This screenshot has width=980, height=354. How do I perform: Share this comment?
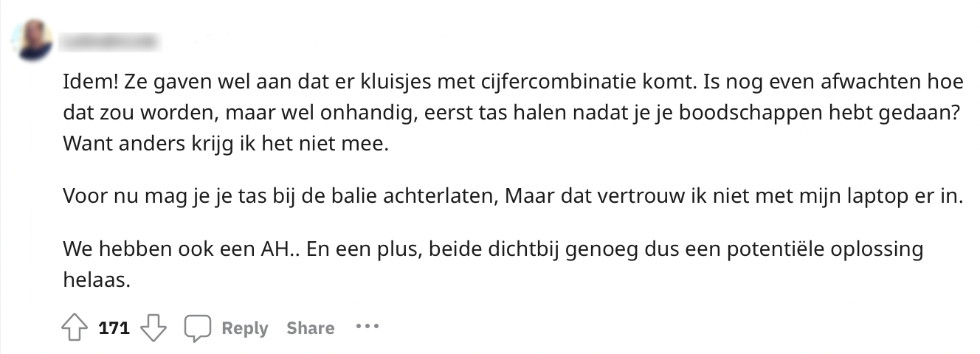coord(310,328)
